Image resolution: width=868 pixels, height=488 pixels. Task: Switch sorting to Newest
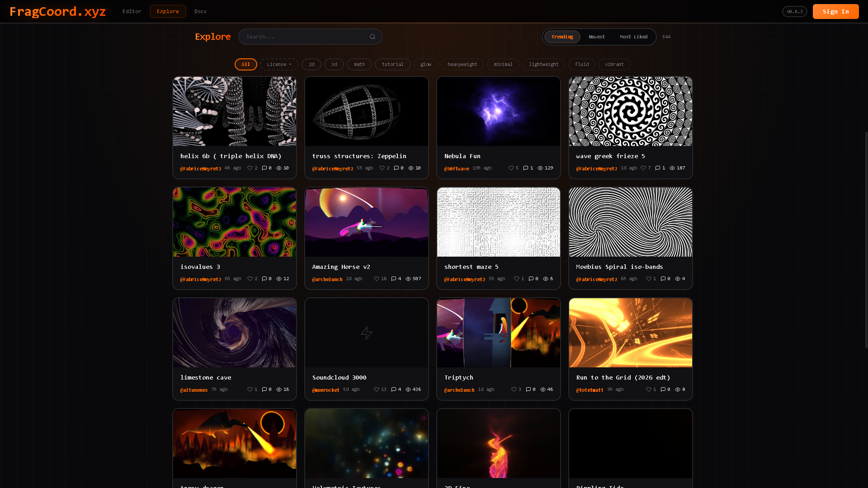click(x=596, y=37)
